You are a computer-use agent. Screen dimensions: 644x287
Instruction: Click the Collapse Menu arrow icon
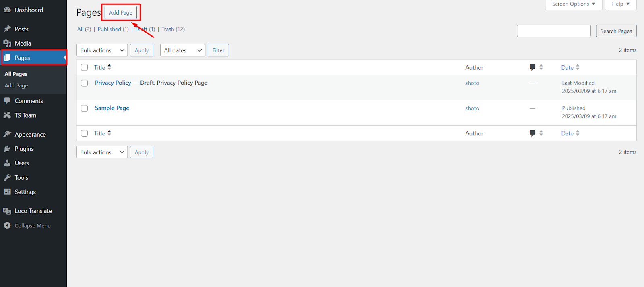[7, 226]
